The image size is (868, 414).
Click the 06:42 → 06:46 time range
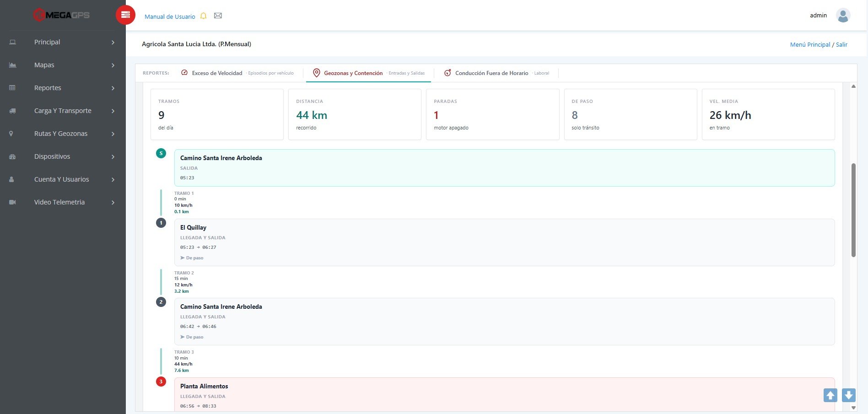(198, 327)
